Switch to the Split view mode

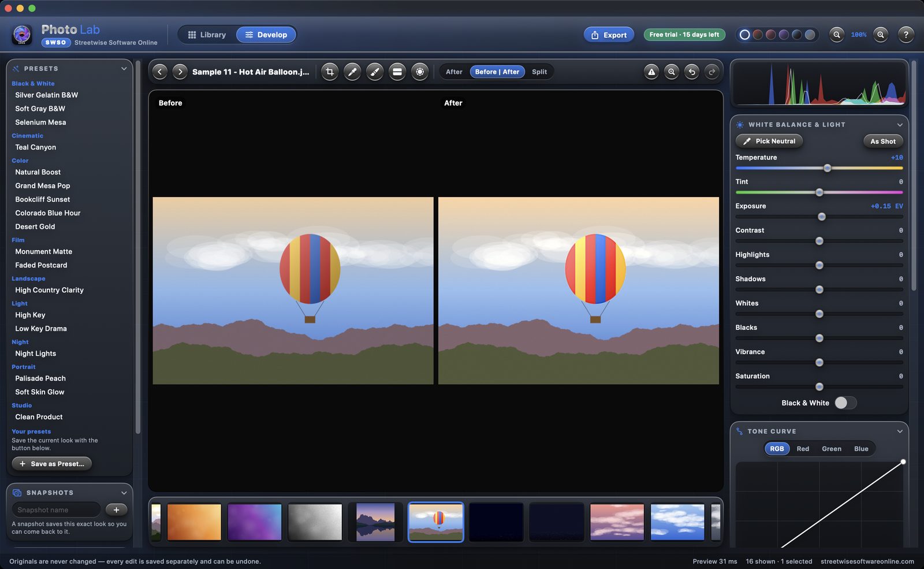[539, 72]
